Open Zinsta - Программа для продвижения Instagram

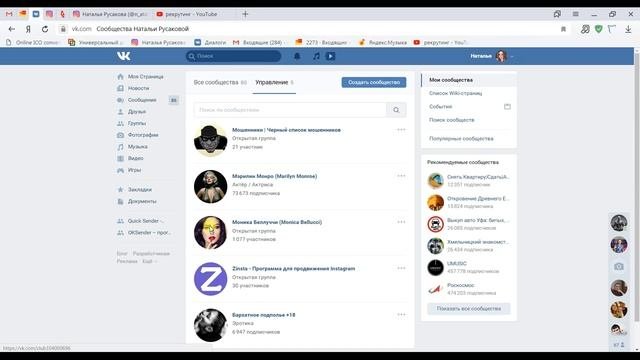pos(293,269)
